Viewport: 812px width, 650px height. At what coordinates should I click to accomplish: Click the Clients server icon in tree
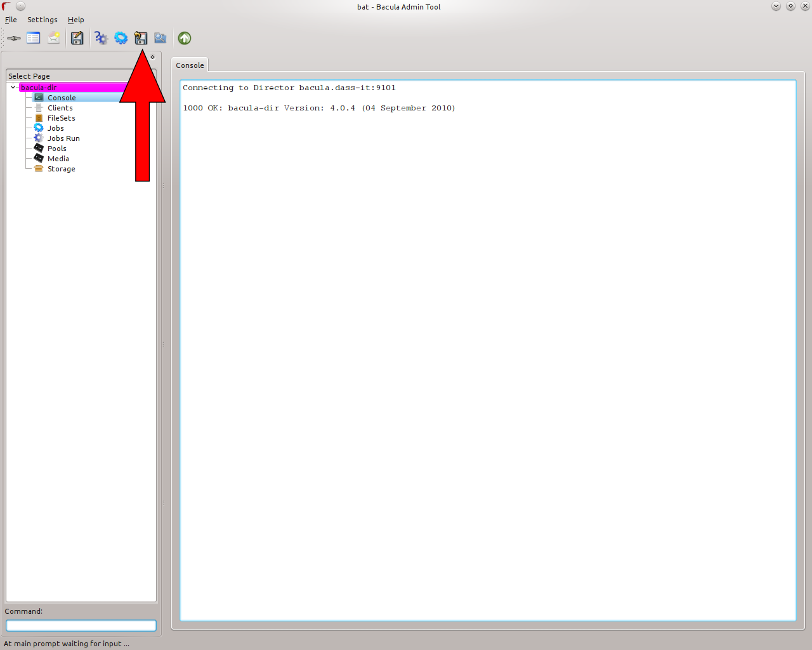tap(39, 107)
